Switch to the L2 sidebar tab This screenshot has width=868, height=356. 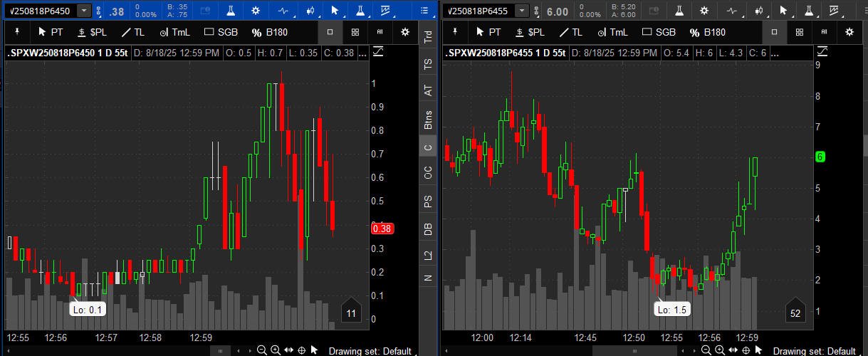point(428,254)
